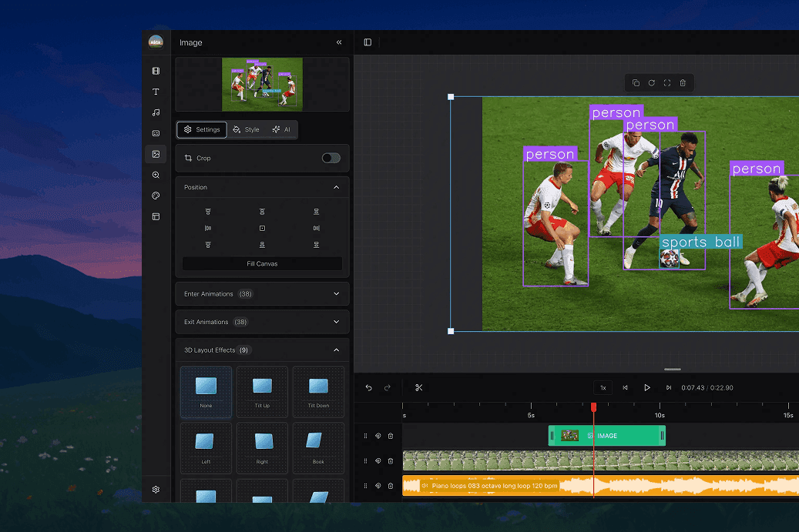Screen dimensions: 799x532
Task: Delete the video track with its trash icon
Action: 391,460
